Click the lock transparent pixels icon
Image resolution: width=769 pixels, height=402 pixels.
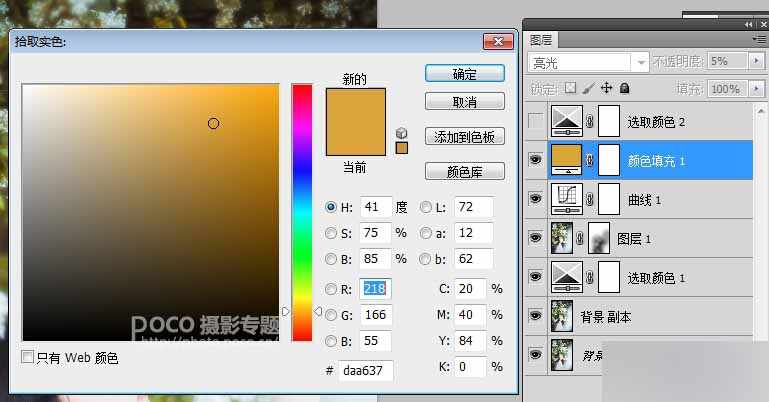coord(570,88)
